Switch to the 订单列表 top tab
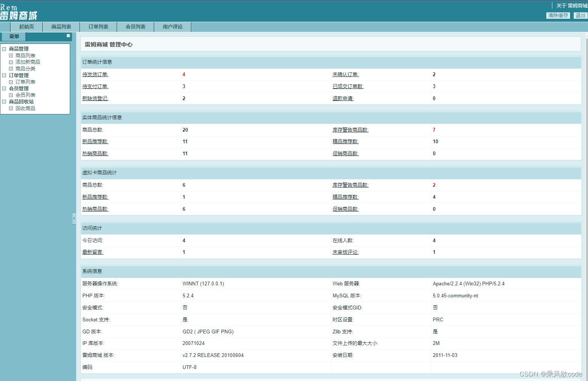The width and height of the screenshot is (588, 381). coord(98,27)
